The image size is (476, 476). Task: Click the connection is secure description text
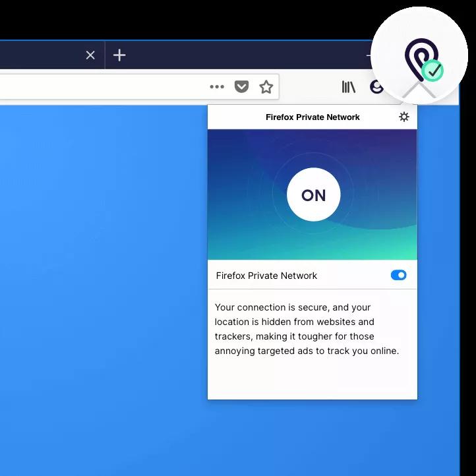coord(307,329)
